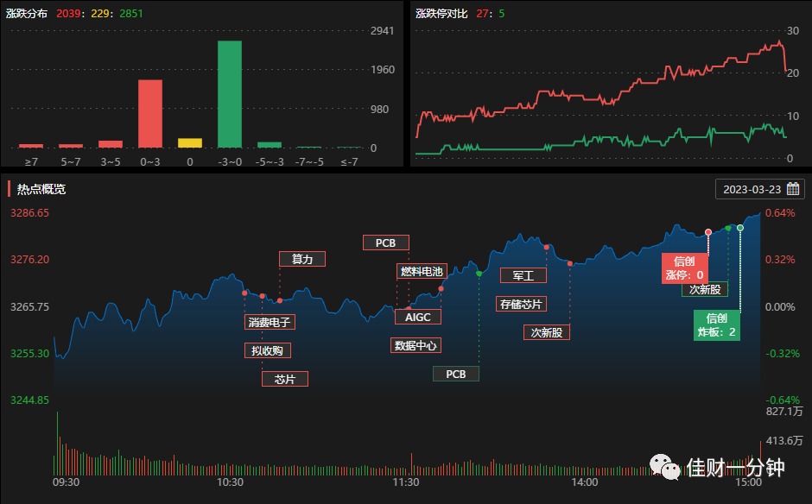This screenshot has height=504, width=812.
Task: Click the 拟收购 hotspot label
Action: (267, 350)
